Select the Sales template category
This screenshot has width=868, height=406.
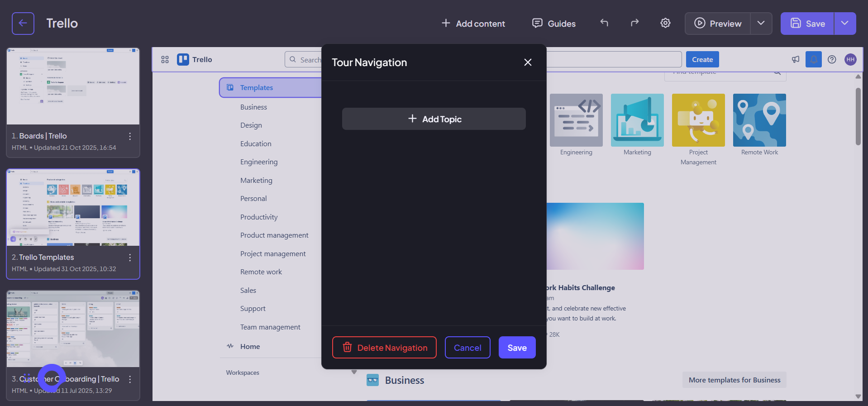coord(248,291)
